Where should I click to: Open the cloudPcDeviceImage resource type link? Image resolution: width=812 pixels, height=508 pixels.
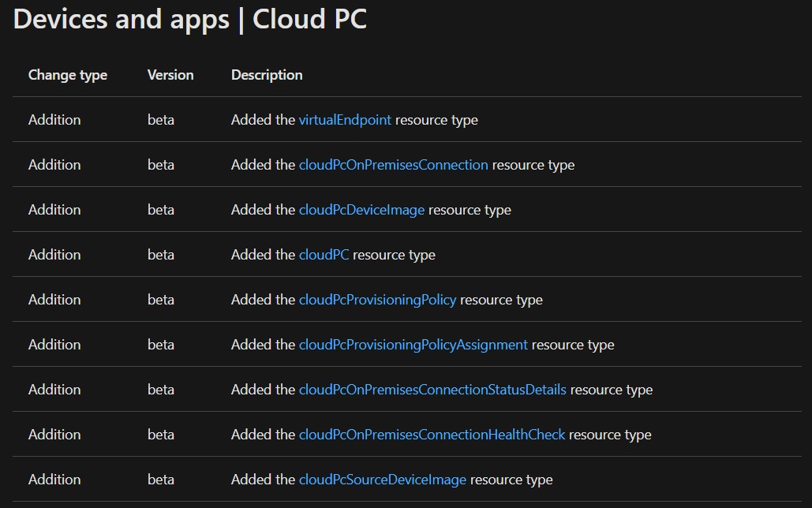tap(361, 209)
